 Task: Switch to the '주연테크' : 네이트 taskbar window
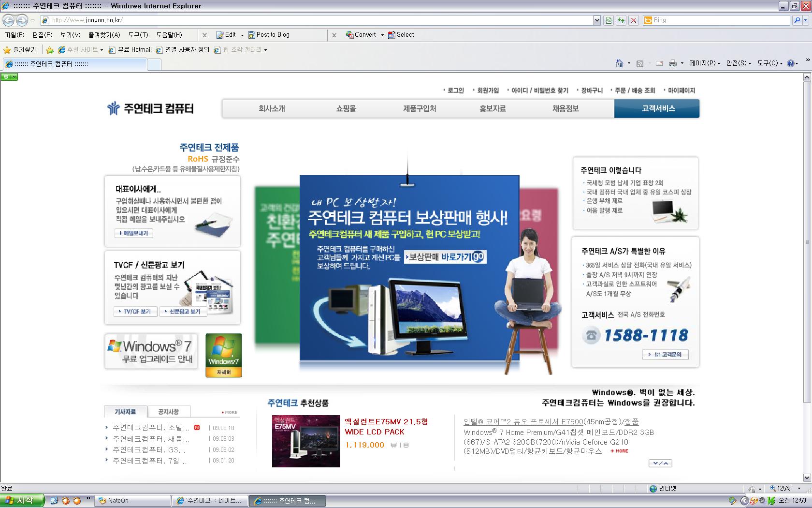pos(210,501)
